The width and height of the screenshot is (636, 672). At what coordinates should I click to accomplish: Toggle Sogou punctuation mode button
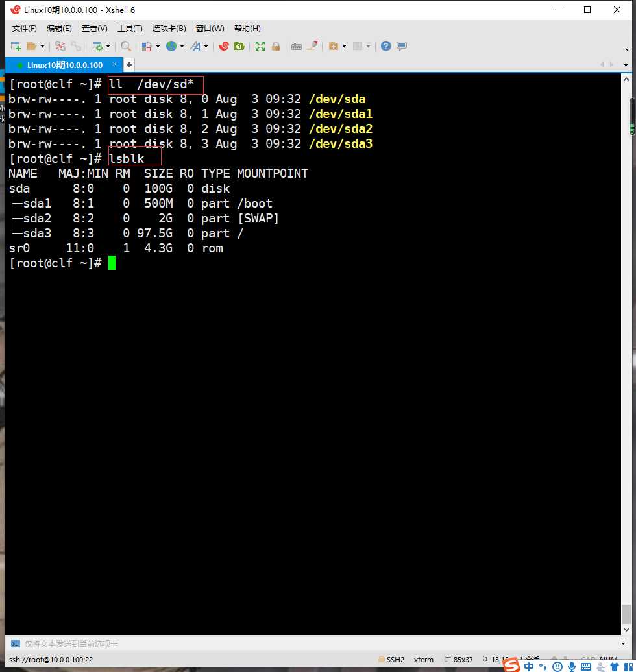pos(543,667)
